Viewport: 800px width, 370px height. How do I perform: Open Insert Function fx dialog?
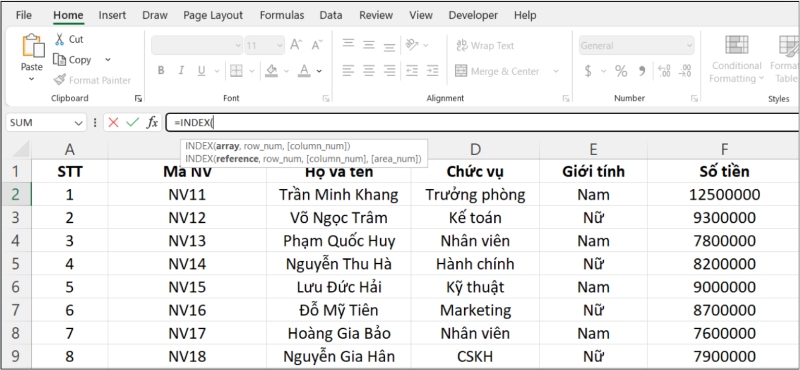click(x=152, y=122)
